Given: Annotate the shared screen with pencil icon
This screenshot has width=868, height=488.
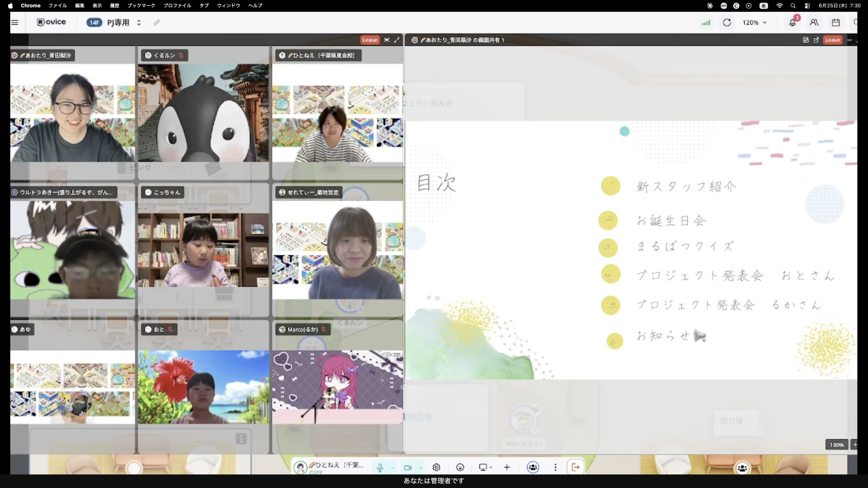Looking at the screenshot, I should [x=806, y=40].
